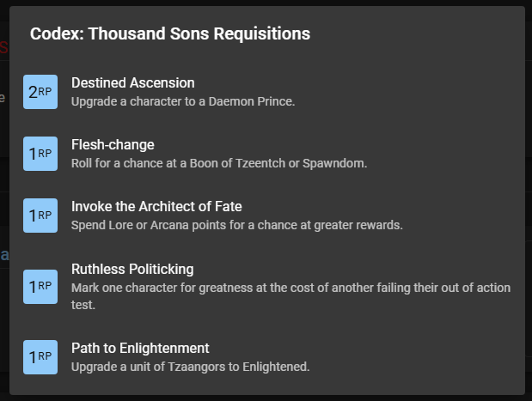The image size is (532, 401).
Task: Click the 'Codex: Thousand Sons Requisitions' dialog heading
Action: coord(170,34)
